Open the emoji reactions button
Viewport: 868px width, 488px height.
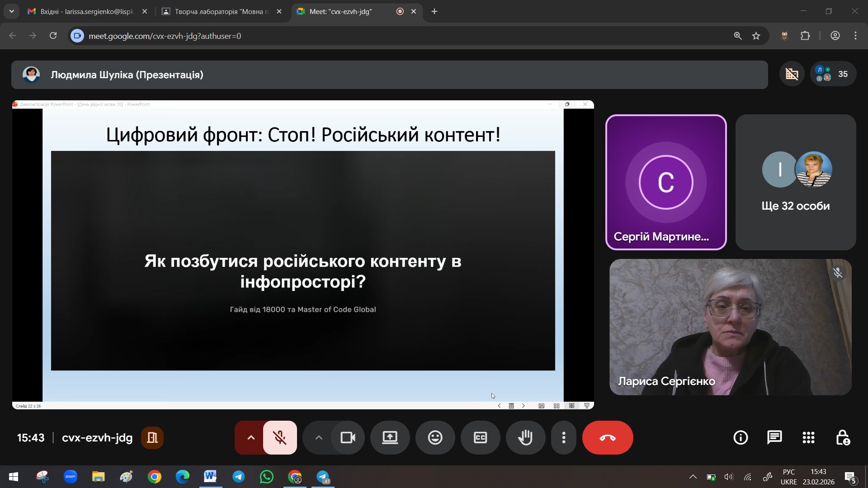coord(435,437)
